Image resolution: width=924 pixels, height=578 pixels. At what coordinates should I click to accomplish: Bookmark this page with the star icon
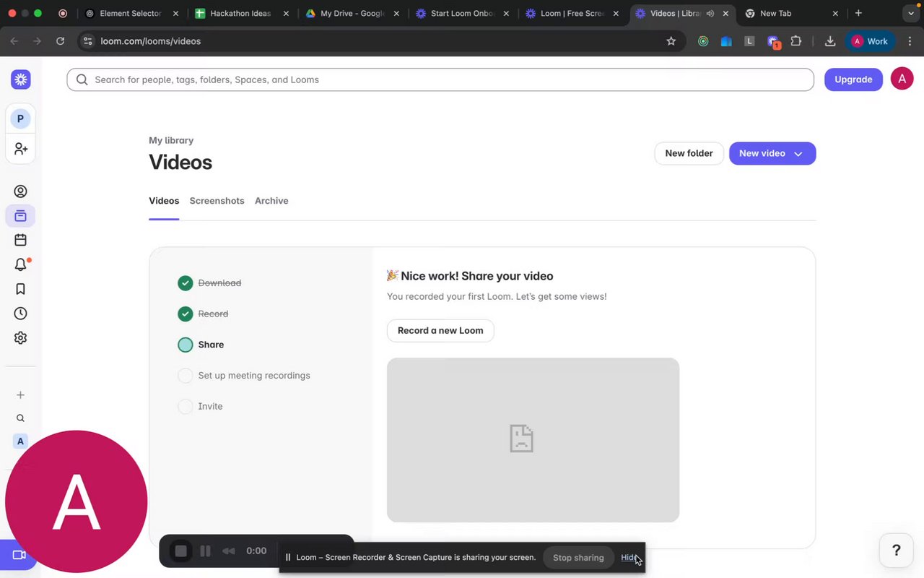point(671,41)
